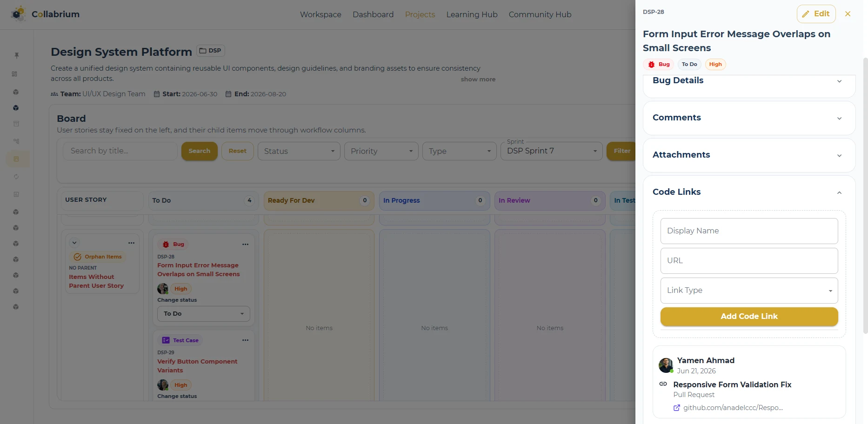Image resolution: width=868 pixels, height=424 pixels.
Task: Open the Link Type dropdown
Action: click(x=749, y=291)
